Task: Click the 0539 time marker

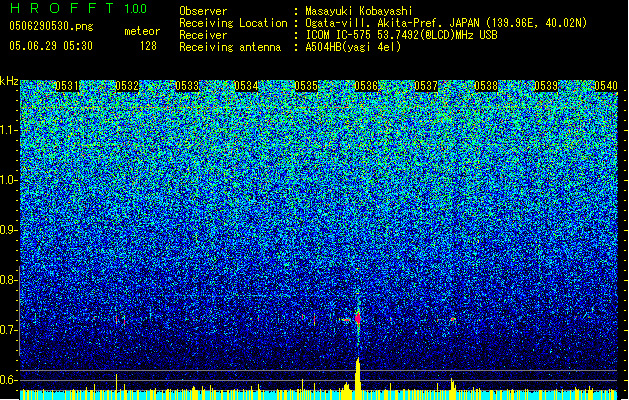Action: (546, 86)
